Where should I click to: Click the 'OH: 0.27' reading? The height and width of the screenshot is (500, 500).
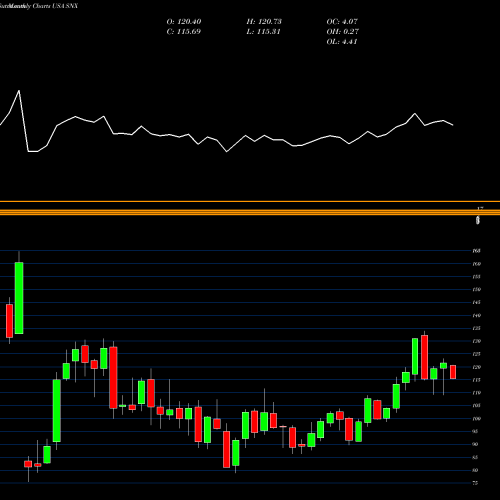pyautogui.click(x=342, y=32)
